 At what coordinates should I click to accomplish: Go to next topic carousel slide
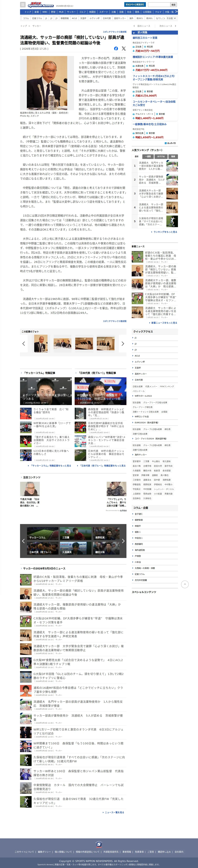click(123, 541)
